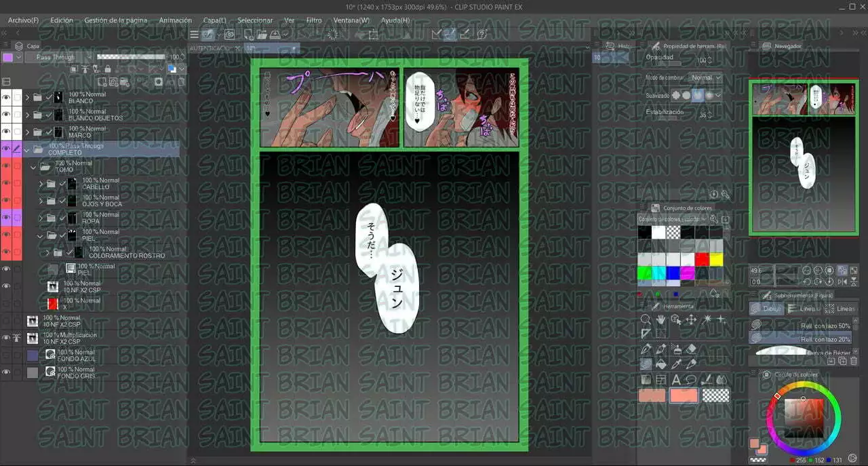Choose the Balloon speech bubble tool
Screen dimensions: 868x466
tap(691, 380)
